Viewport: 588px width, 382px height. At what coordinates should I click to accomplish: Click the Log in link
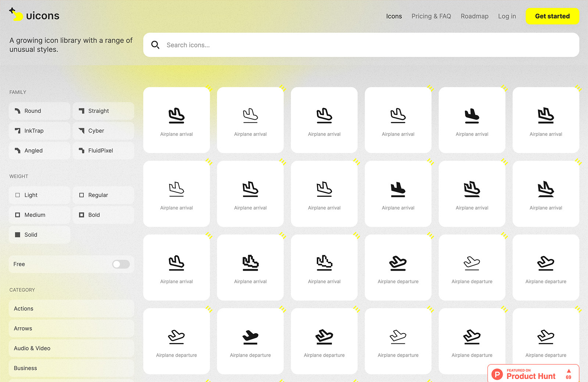click(x=507, y=16)
